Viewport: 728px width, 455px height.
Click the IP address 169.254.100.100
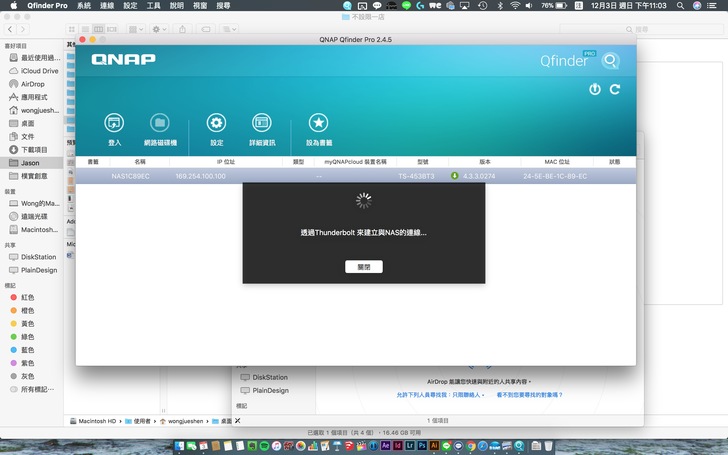[201, 176]
